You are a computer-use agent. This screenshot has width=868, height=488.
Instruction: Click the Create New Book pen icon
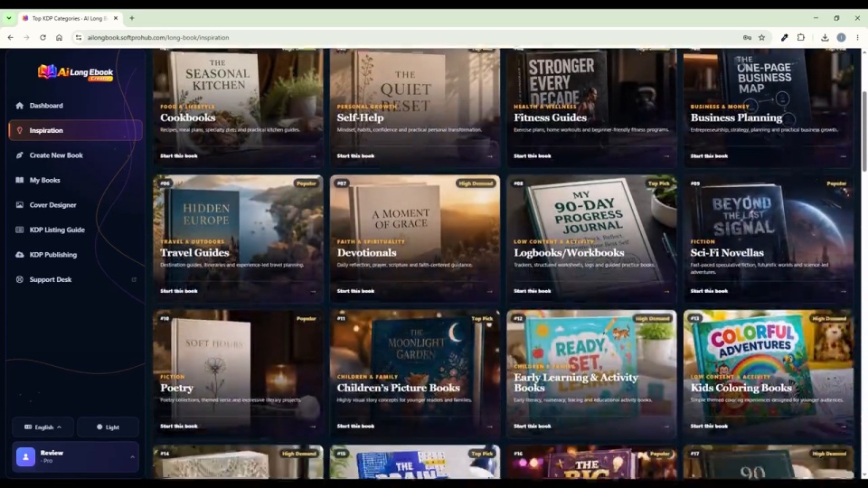click(20, 155)
